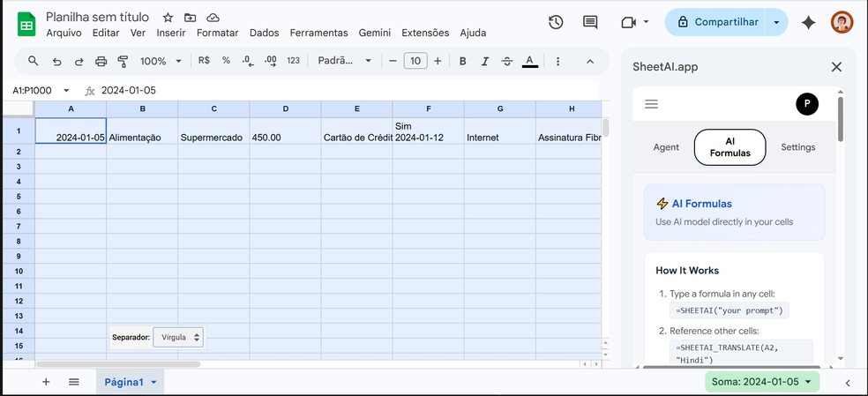Open the Padrã... font dropdown
Image resolution: width=868 pixels, height=396 pixels.
[x=344, y=61]
